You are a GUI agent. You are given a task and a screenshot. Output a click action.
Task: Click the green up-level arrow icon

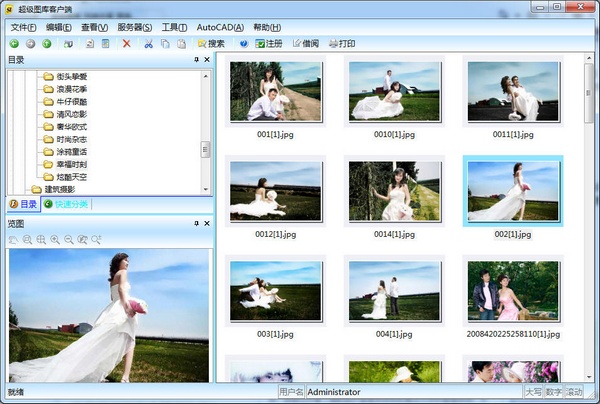pos(47,44)
